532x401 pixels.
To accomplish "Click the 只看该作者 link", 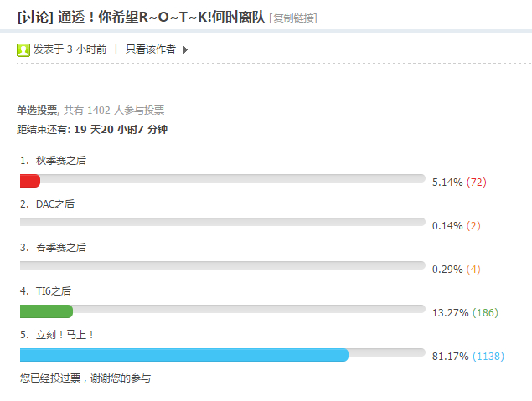I will click(x=151, y=49).
